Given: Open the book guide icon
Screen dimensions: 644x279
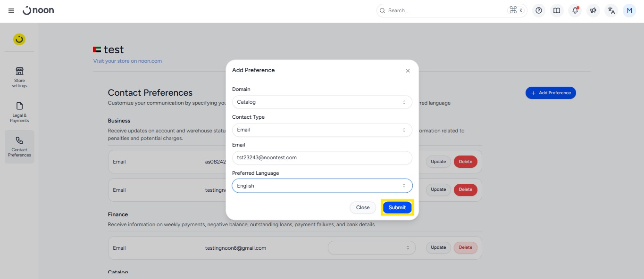Looking at the screenshot, I should (557, 10).
